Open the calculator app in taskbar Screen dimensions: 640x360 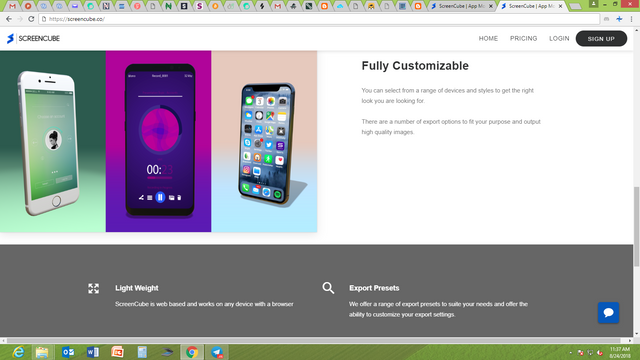(142, 352)
